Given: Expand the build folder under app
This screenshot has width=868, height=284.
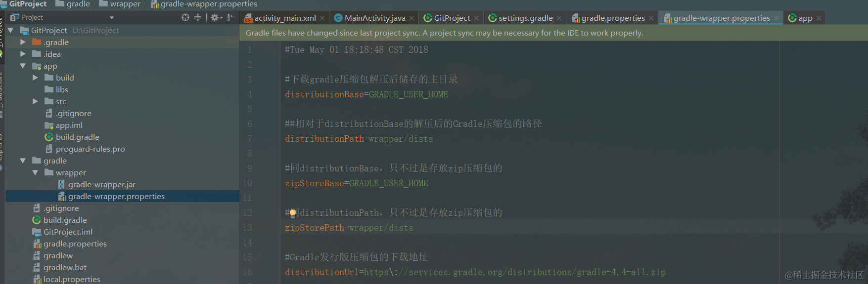Looking at the screenshot, I should [35, 78].
